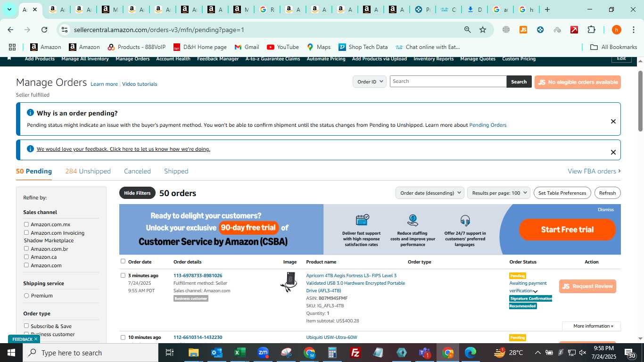The height and width of the screenshot is (362, 644).
Task: Select the order 113-6978733-8981026 checkbox
Action: click(123, 275)
